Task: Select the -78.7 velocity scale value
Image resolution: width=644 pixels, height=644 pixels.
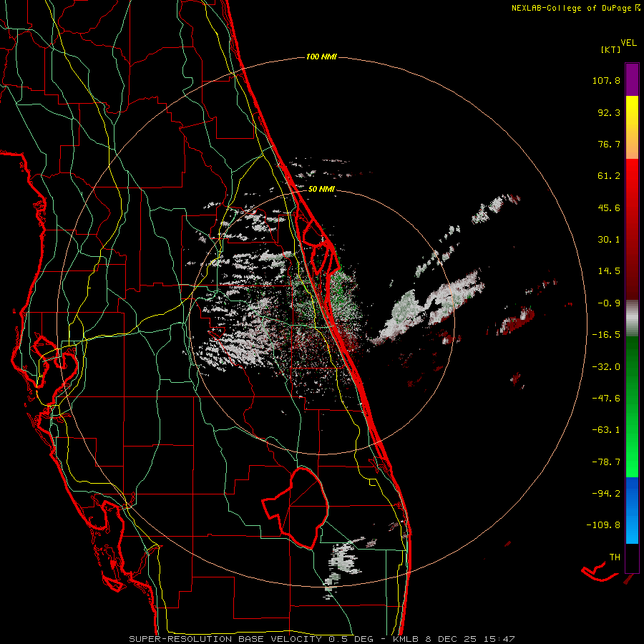Action: point(606,462)
